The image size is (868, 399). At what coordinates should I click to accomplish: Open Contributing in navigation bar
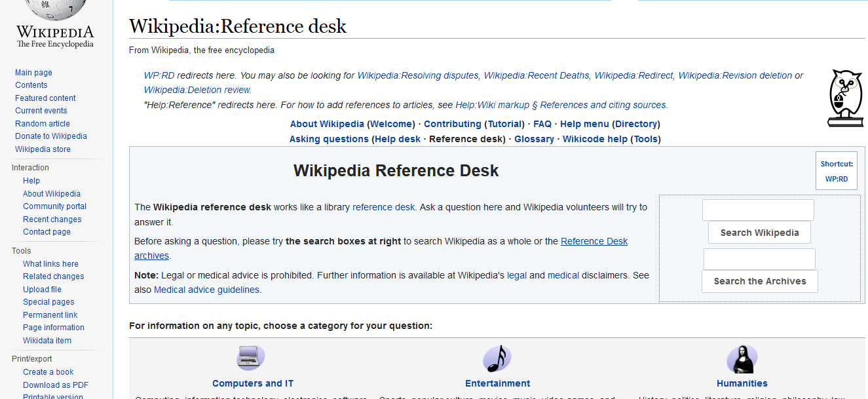point(453,124)
